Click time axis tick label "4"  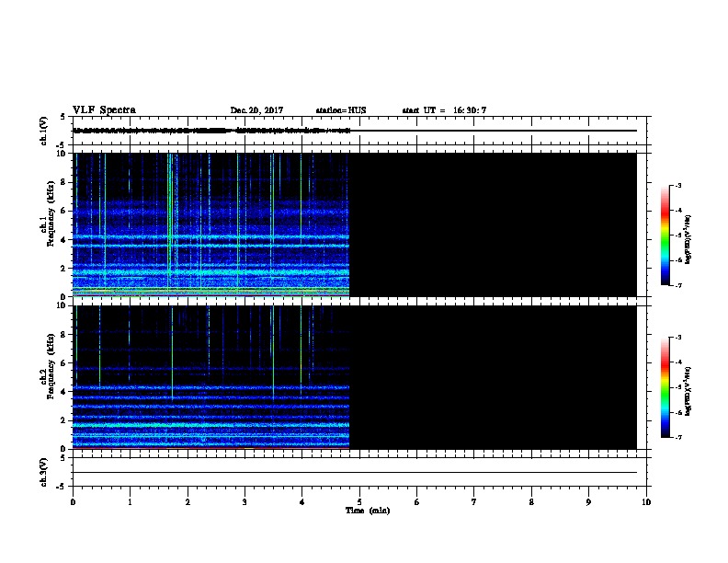pyautogui.click(x=301, y=502)
